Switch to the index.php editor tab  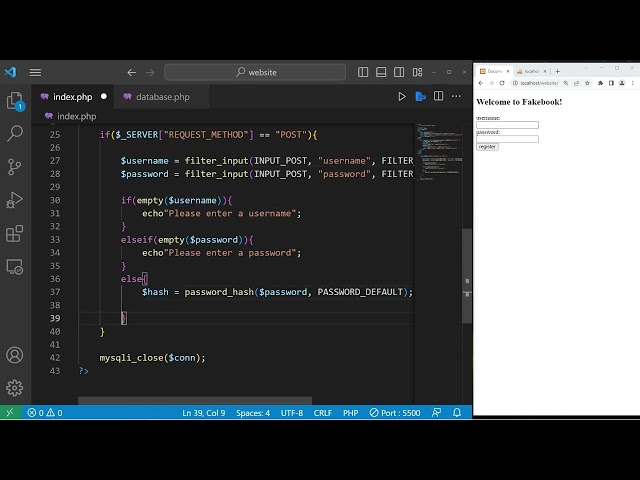point(72,97)
